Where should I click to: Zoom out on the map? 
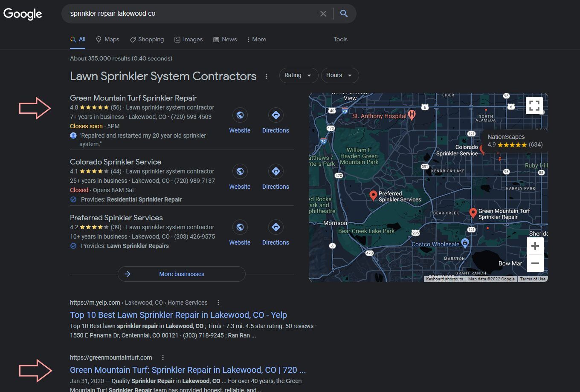pyautogui.click(x=535, y=264)
